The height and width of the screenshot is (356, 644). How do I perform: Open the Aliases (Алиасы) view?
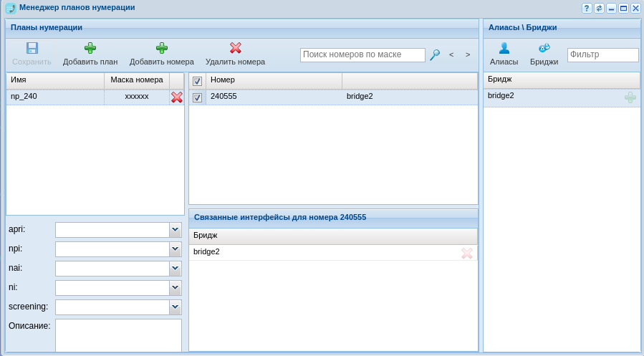click(x=504, y=54)
